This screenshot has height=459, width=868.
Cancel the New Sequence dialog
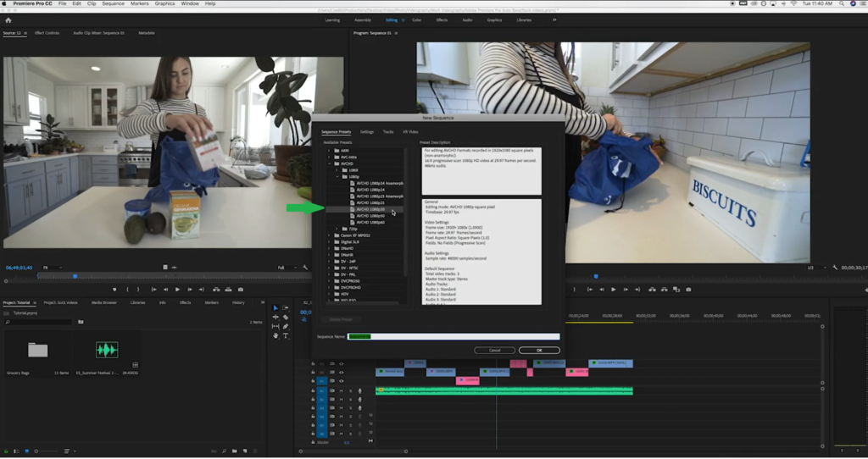495,350
